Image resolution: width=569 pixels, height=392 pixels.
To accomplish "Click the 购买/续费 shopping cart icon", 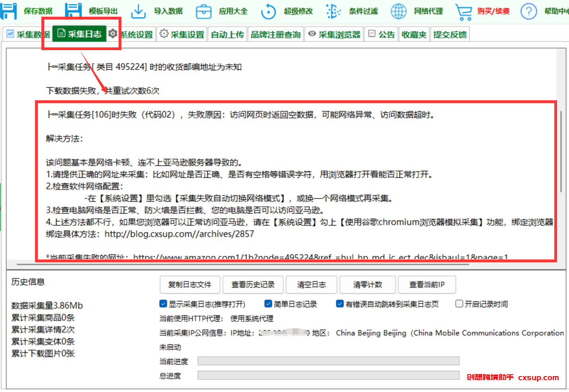I will (464, 12).
